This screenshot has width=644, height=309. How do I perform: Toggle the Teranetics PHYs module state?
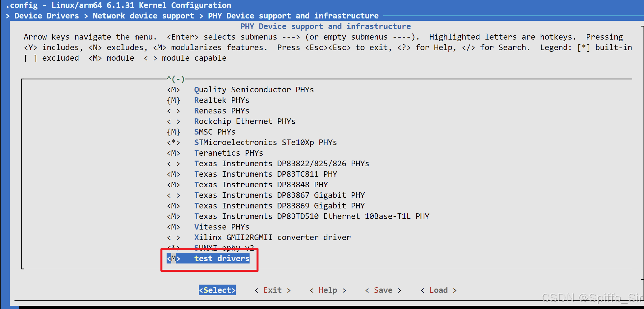pyautogui.click(x=228, y=153)
